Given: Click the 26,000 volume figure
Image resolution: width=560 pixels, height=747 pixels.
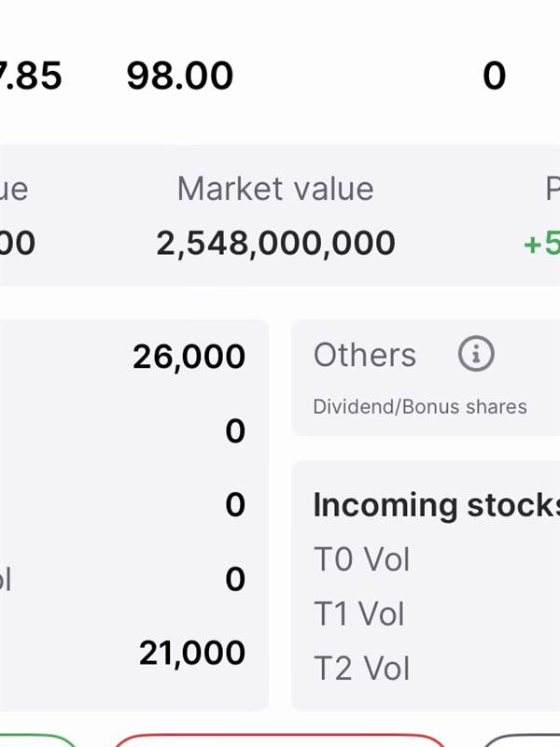Looking at the screenshot, I should coord(189,357).
